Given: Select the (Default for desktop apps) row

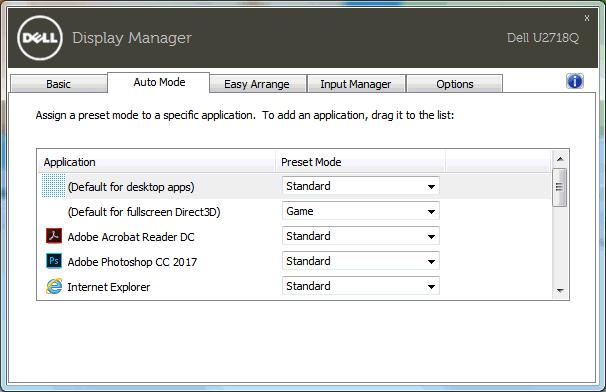Looking at the screenshot, I should click(295, 186).
